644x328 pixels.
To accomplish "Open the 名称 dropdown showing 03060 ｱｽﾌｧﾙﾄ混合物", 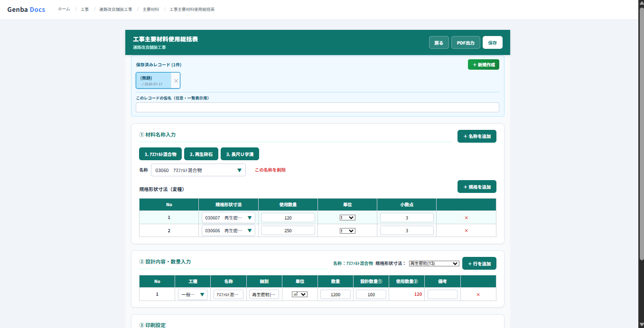I will pyautogui.click(x=198, y=170).
